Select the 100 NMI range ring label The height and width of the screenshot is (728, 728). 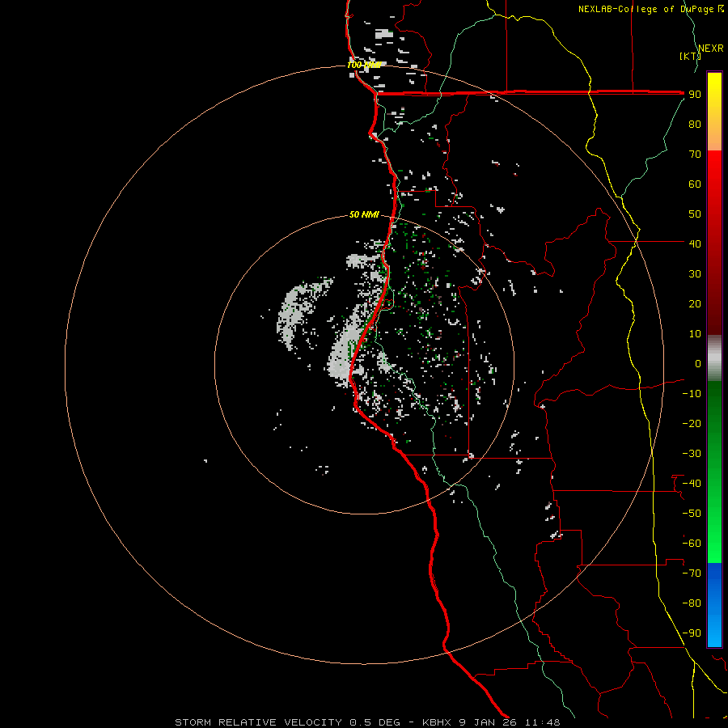pos(365,65)
